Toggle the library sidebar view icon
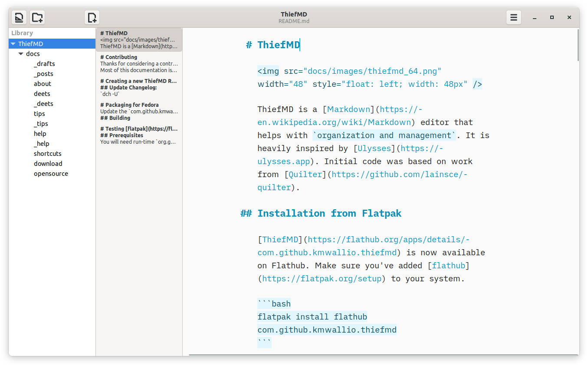 pyautogui.click(x=19, y=17)
